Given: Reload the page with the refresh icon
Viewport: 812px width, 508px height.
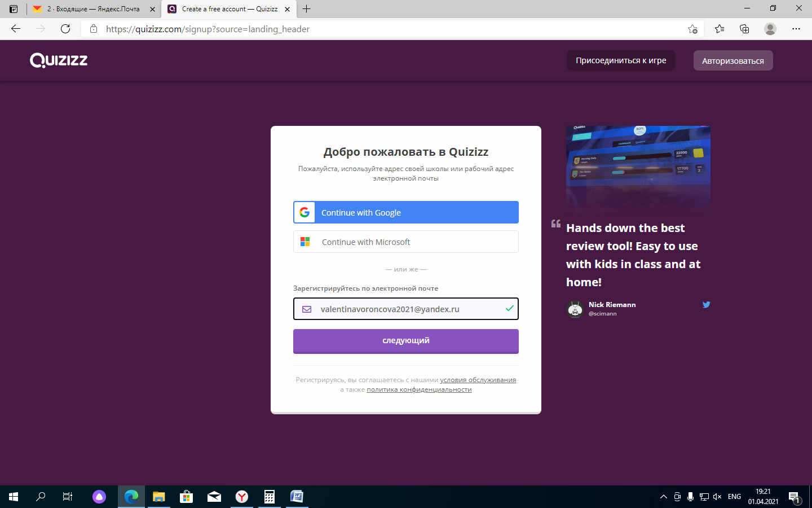Looking at the screenshot, I should click(x=65, y=29).
